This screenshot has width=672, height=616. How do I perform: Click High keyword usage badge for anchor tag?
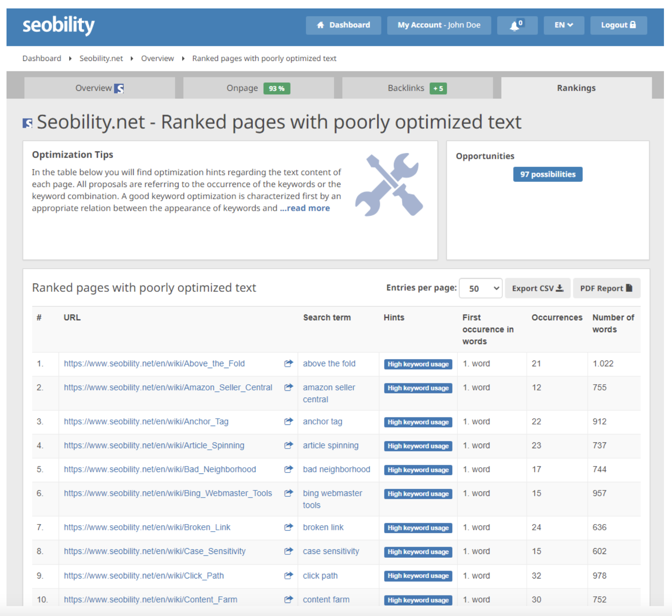click(x=418, y=422)
